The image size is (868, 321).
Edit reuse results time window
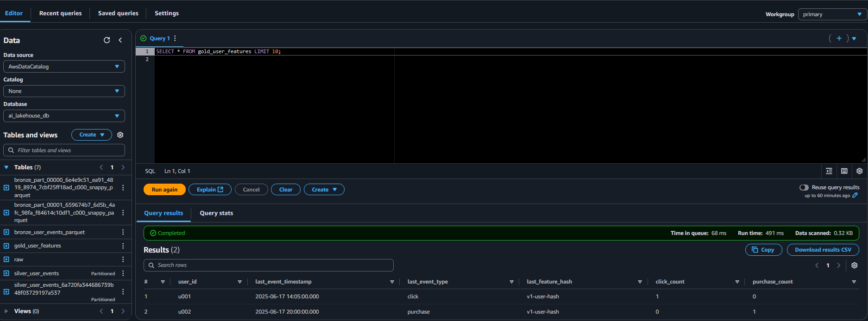(855, 195)
